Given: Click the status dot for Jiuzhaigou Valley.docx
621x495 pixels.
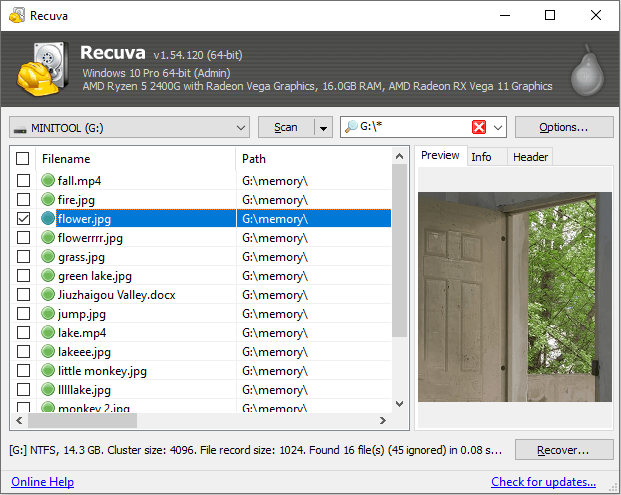Looking at the screenshot, I should pos(48,295).
